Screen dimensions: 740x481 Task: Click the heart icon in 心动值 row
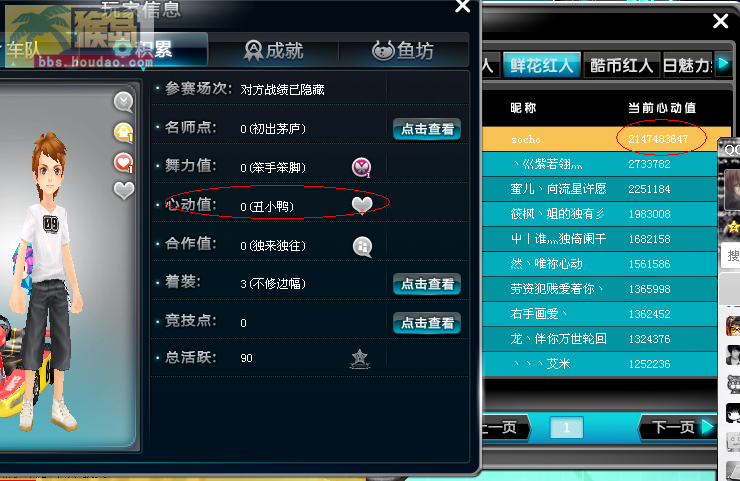[x=362, y=205]
